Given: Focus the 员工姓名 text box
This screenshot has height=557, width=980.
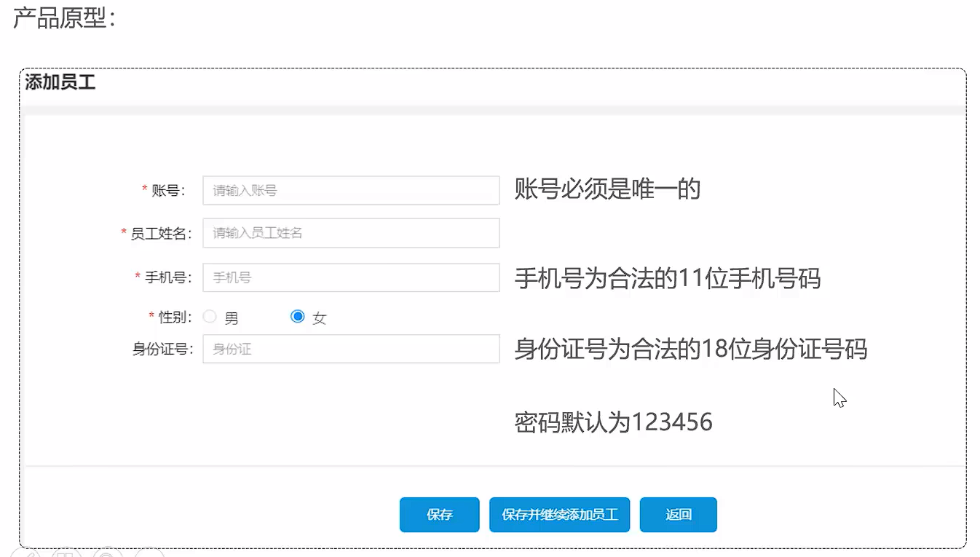Looking at the screenshot, I should [350, 234].
